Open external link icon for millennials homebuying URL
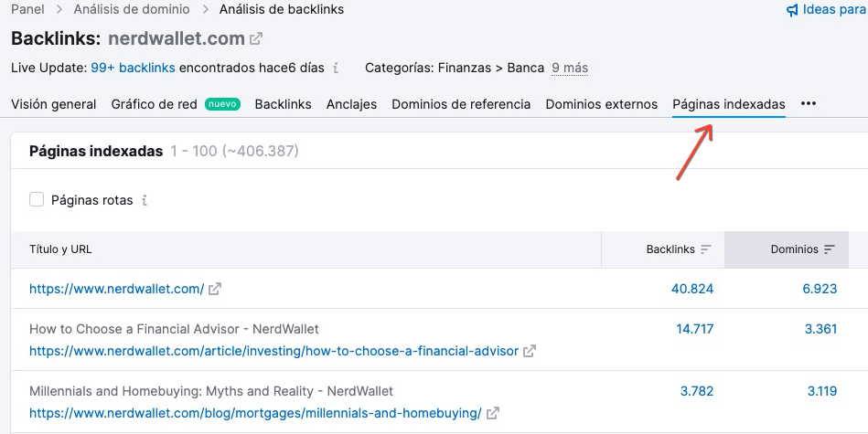 pos(493,413)
